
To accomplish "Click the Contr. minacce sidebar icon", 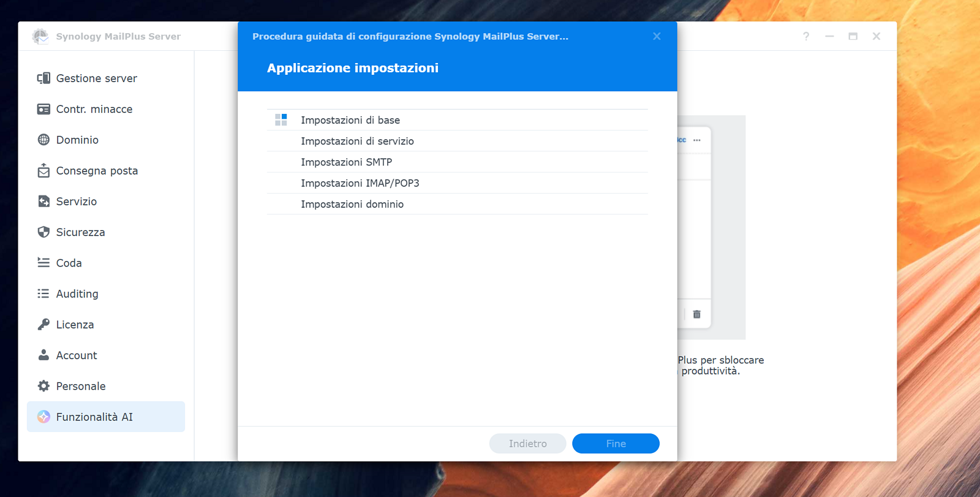I will [x=43, y=109].
